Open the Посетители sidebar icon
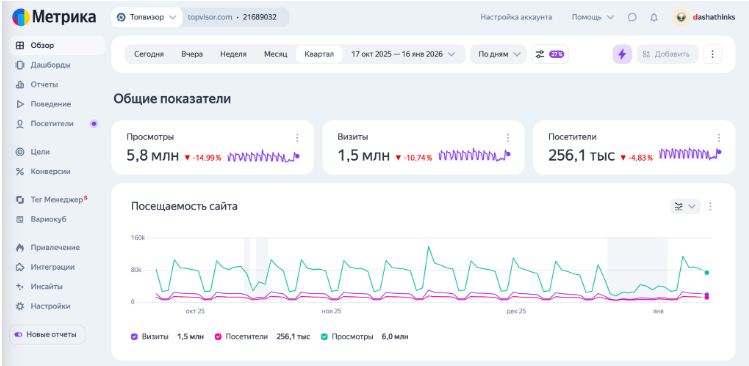 [20, 124]
